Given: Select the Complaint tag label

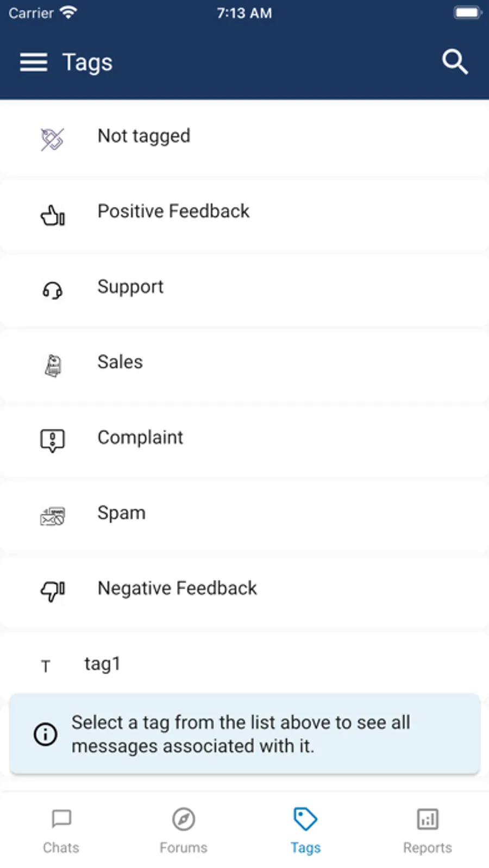Looking at the screenshot, I should point(140,437).
